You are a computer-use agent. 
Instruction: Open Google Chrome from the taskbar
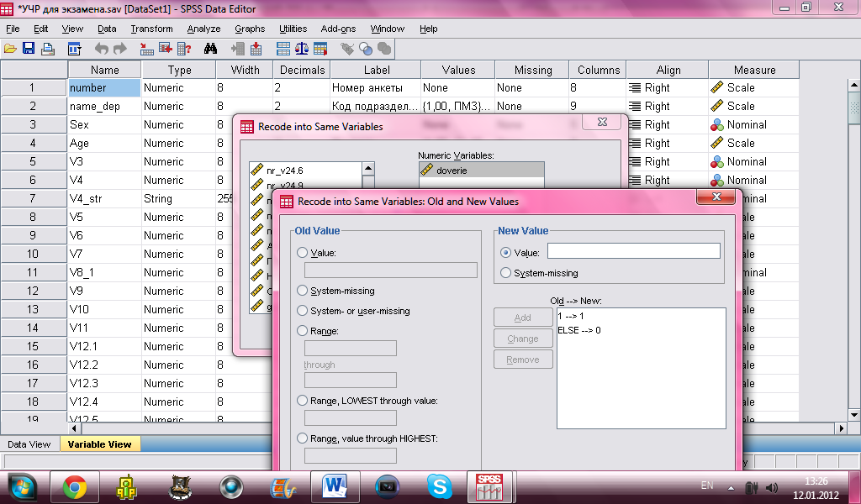75,486
